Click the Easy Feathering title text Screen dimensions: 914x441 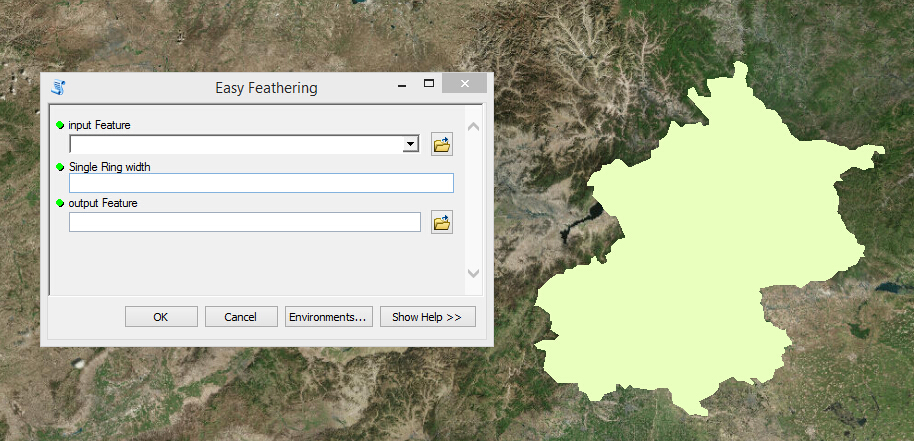tap(266, 88)
